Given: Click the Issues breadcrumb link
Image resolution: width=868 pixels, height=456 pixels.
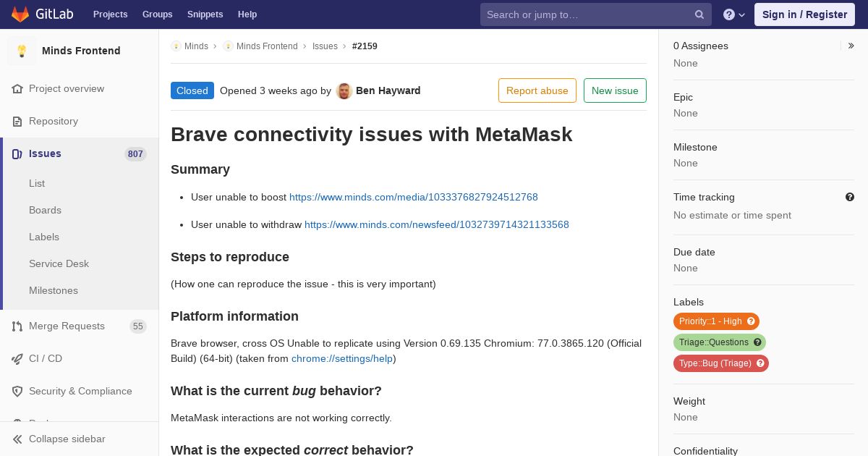Looking at the screenshot, I should pyautogui.click(x=325, y=46).
